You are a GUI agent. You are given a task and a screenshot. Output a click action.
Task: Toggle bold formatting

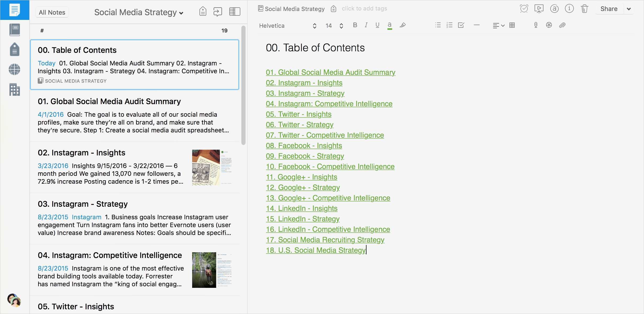pos(355,25)
